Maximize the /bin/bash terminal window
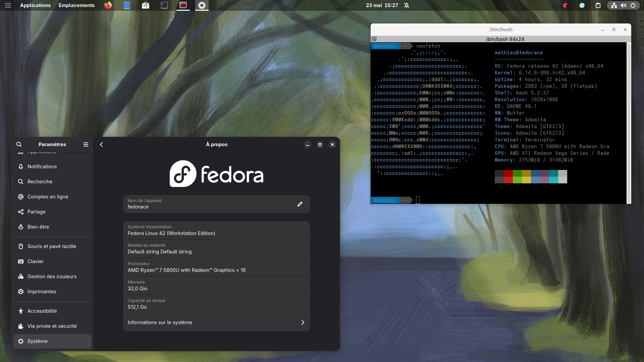Screen dimensions: 644x362 coord(614,29)
